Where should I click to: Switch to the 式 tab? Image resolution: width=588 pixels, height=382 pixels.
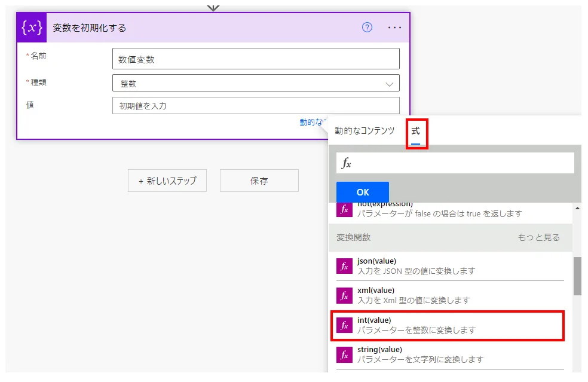416,131
